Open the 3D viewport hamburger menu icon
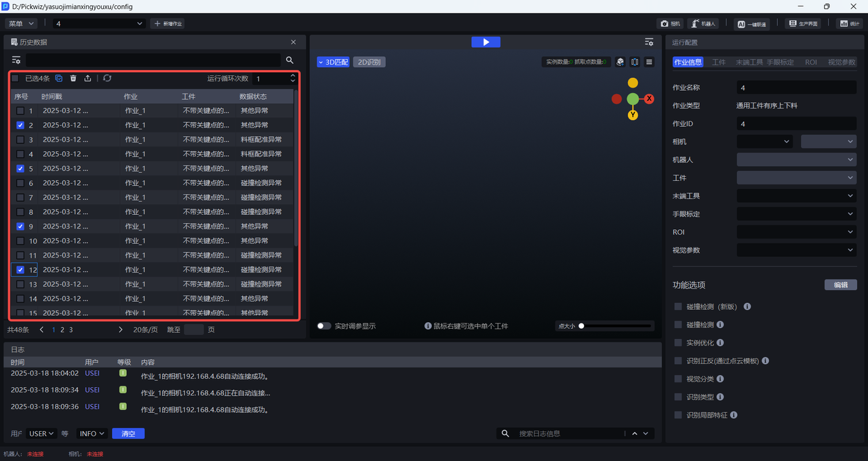This screenshot has width=868, height=461. 649,62
